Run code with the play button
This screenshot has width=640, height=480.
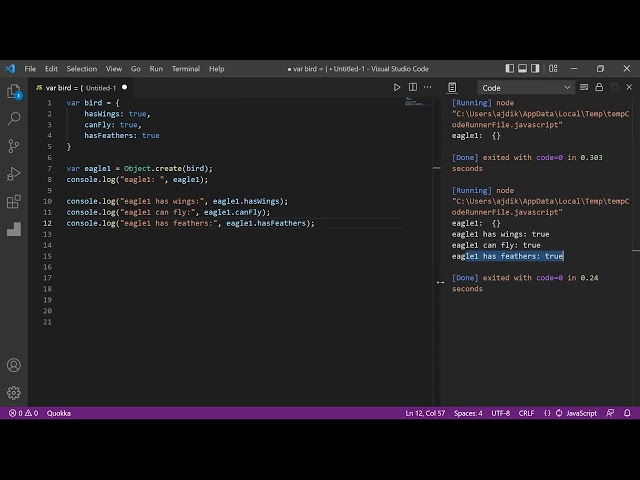pos(397,87)
